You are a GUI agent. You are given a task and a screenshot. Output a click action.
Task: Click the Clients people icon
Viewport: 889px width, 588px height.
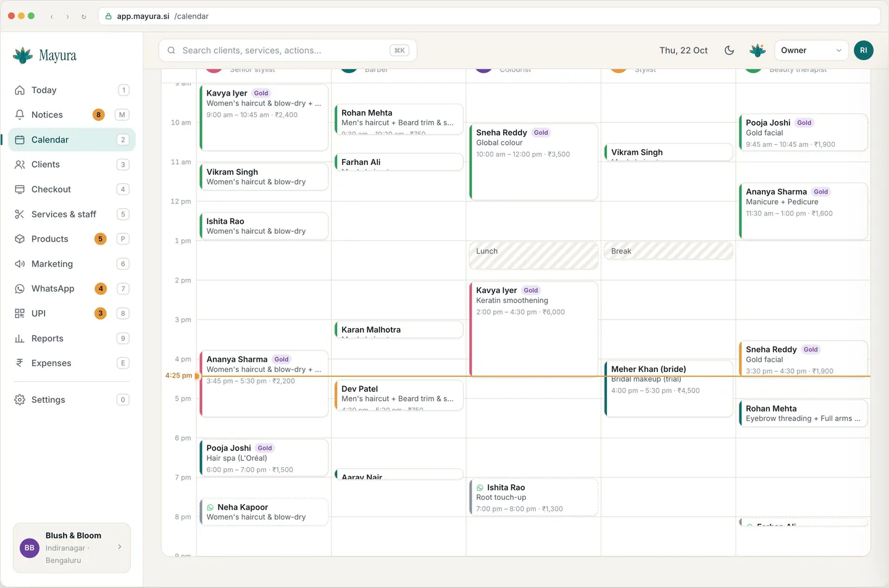point(20,165)
